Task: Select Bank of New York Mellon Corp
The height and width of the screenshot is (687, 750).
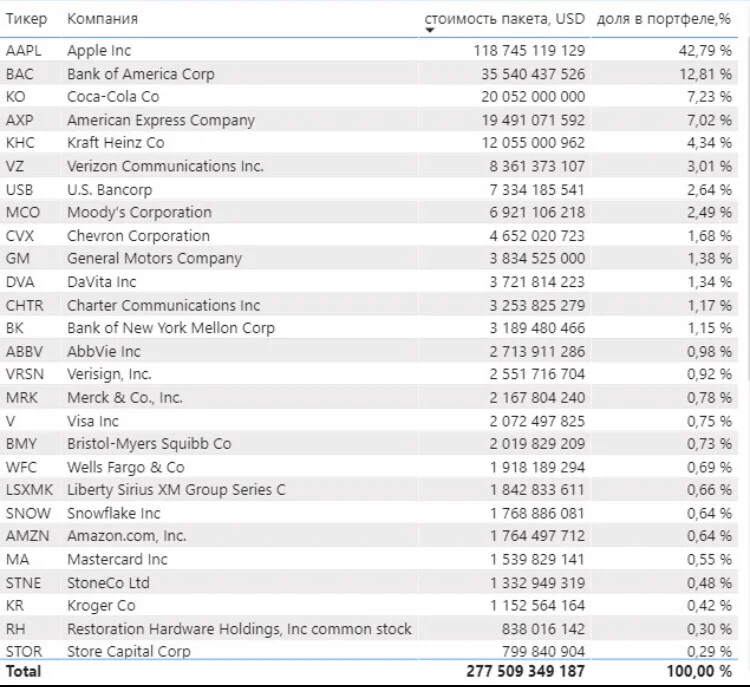Action: click(171, 328)
